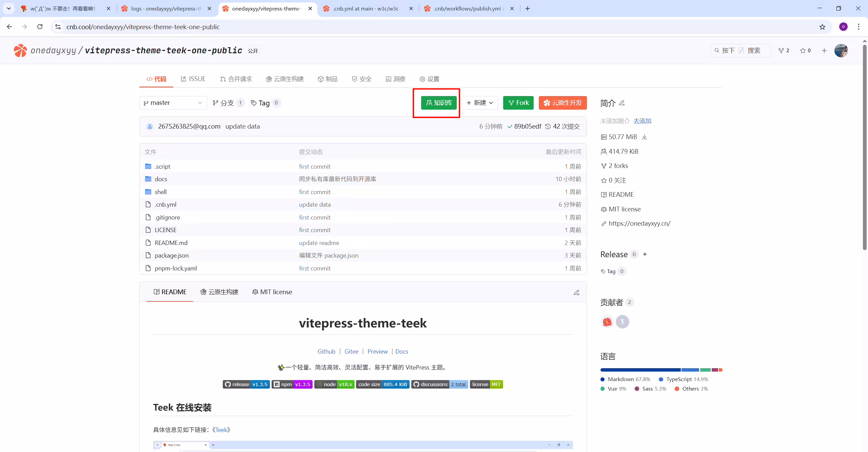Edit README with the pencil icon
Image resolution: width=868 pixels, height=452 pixels.
(x=576, y=292)
